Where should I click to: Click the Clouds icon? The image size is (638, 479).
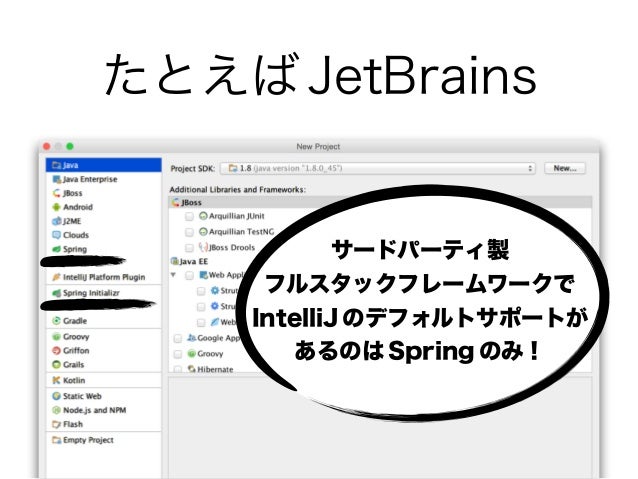(x=57, y=235)
